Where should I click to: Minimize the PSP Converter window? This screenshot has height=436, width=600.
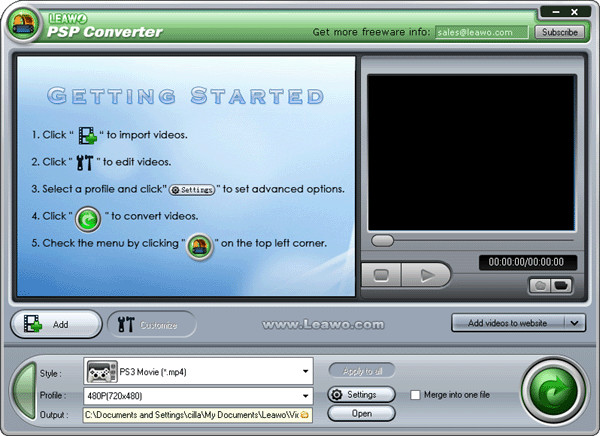click(x=556, y=12)
